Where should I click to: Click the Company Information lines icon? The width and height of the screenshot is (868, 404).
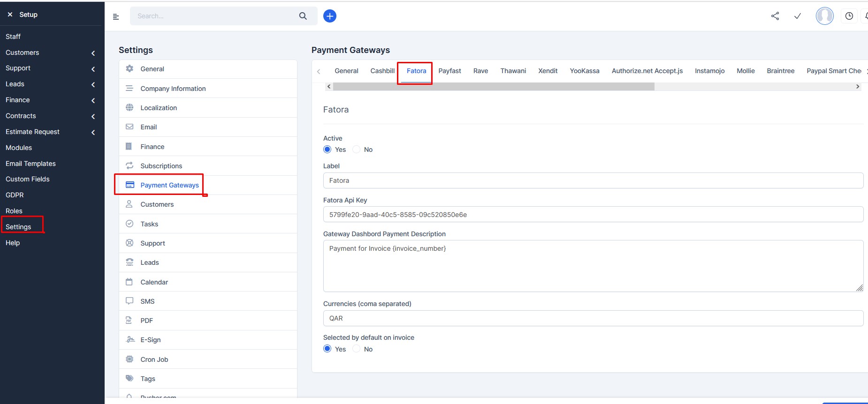[129, 88]
